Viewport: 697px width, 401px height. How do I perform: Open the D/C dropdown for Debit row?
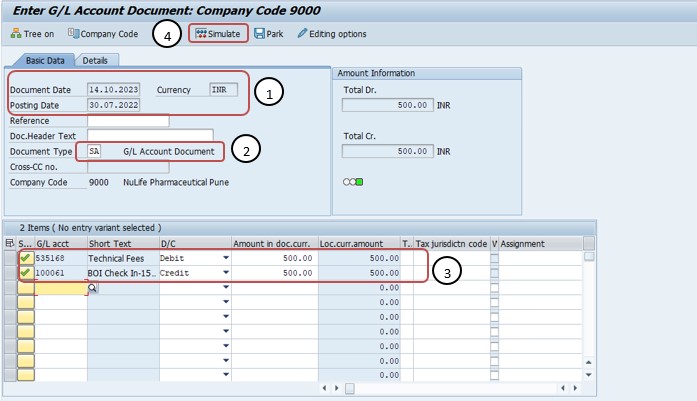coord(226,258)
